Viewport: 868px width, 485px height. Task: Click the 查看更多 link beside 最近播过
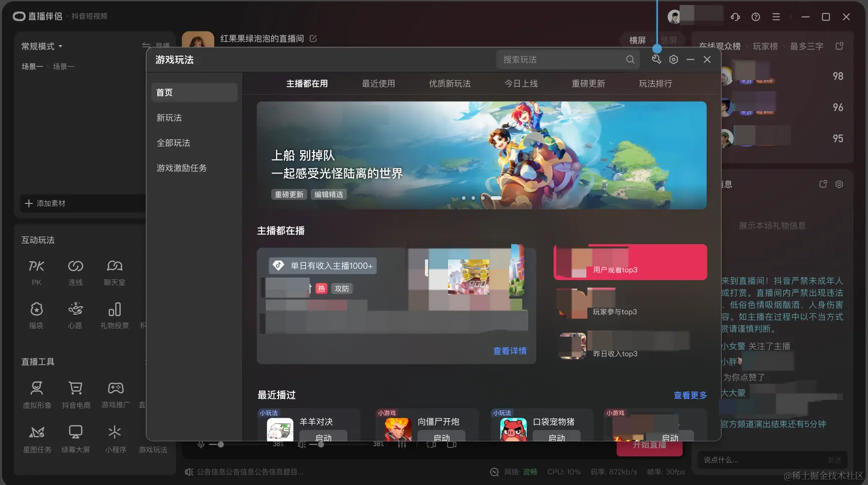pos(690,395)
